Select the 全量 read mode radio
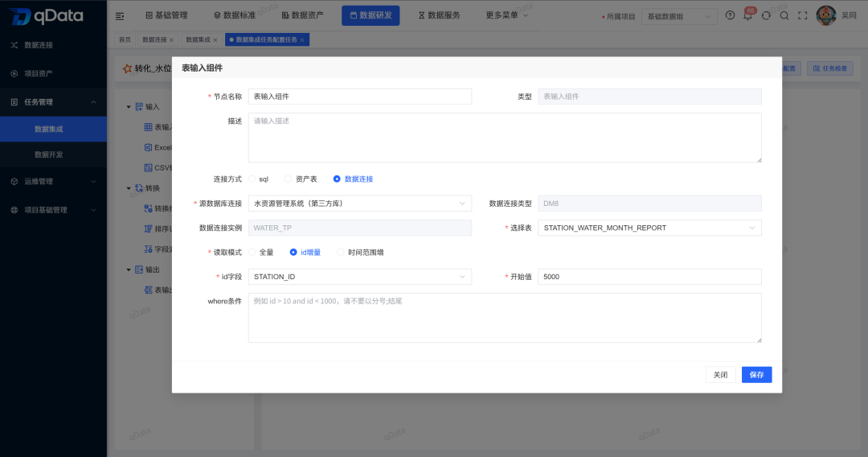 coord(252,252)
